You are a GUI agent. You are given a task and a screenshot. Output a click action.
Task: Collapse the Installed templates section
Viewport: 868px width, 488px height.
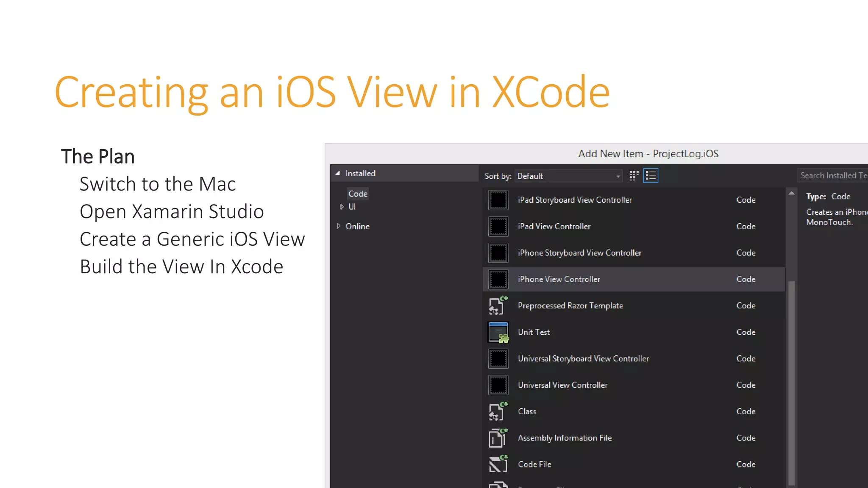coord(338,173)
